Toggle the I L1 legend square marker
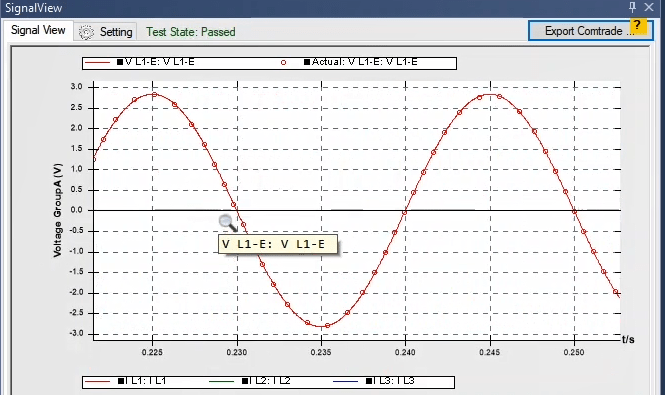Viewport: 665px width, 395px height. (121, 381)
